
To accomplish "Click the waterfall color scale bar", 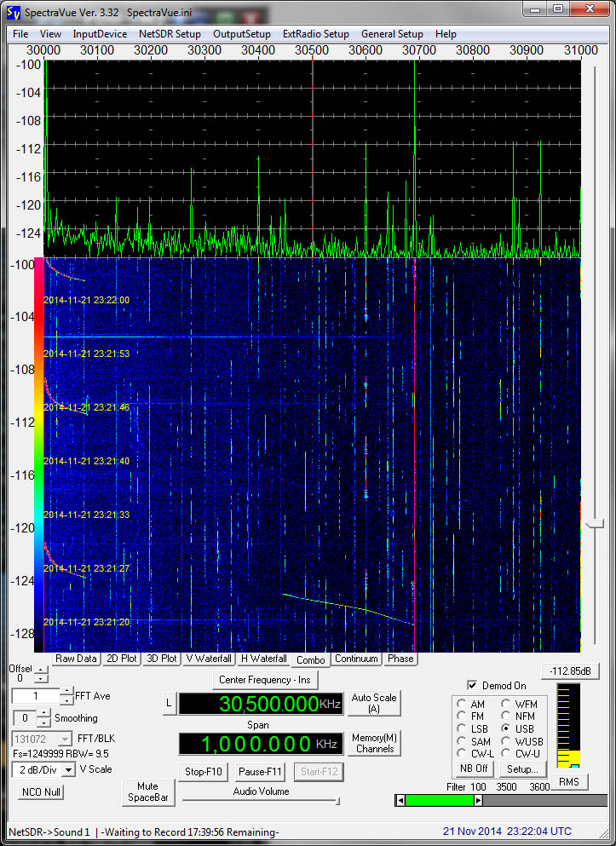I will 39,454.
